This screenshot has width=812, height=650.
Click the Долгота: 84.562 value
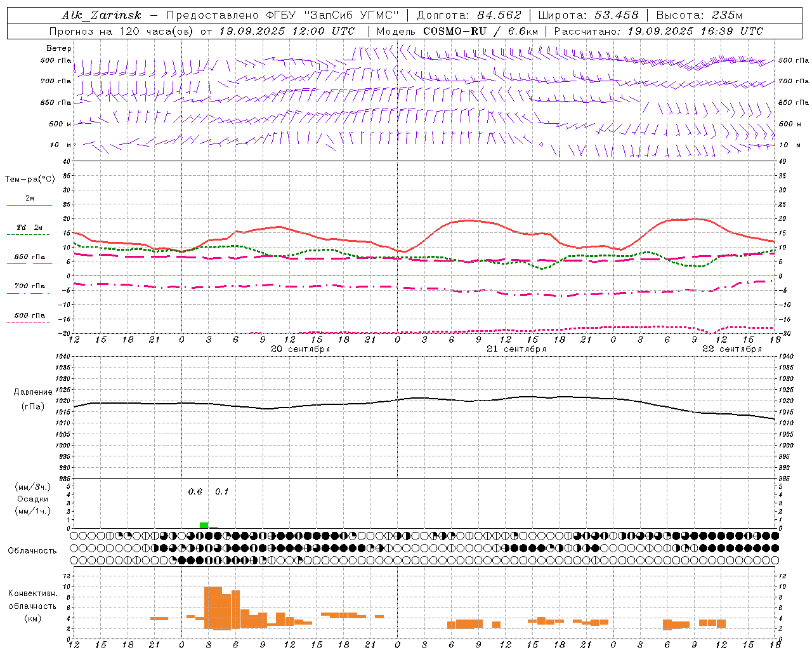(x=469, y=15)
